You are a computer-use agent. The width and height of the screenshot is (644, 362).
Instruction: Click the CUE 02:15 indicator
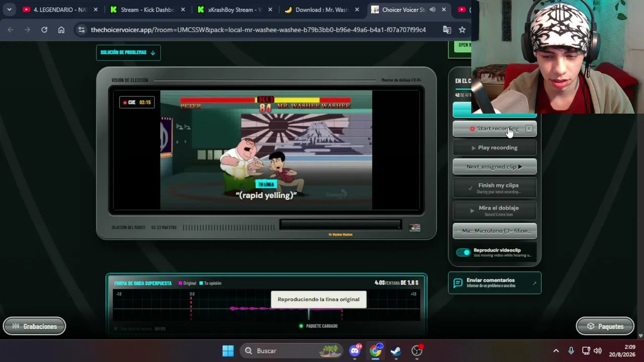pyautogui.click(x=137, y=103)
